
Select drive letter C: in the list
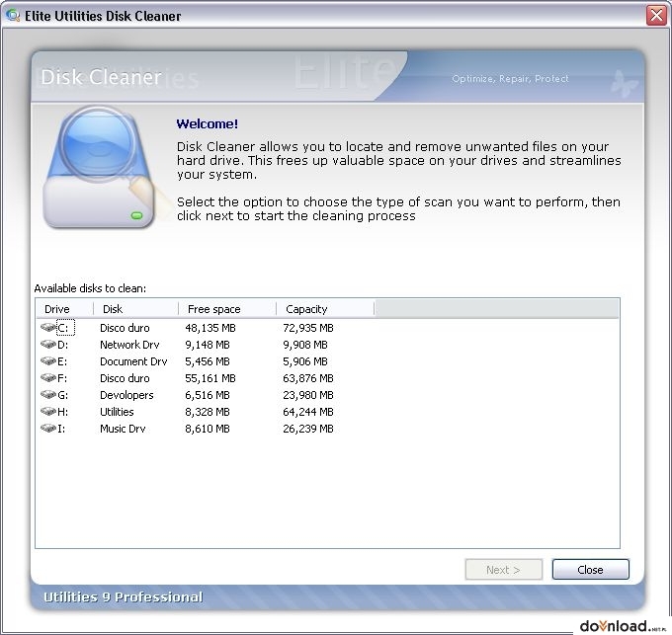coord(65,328)
